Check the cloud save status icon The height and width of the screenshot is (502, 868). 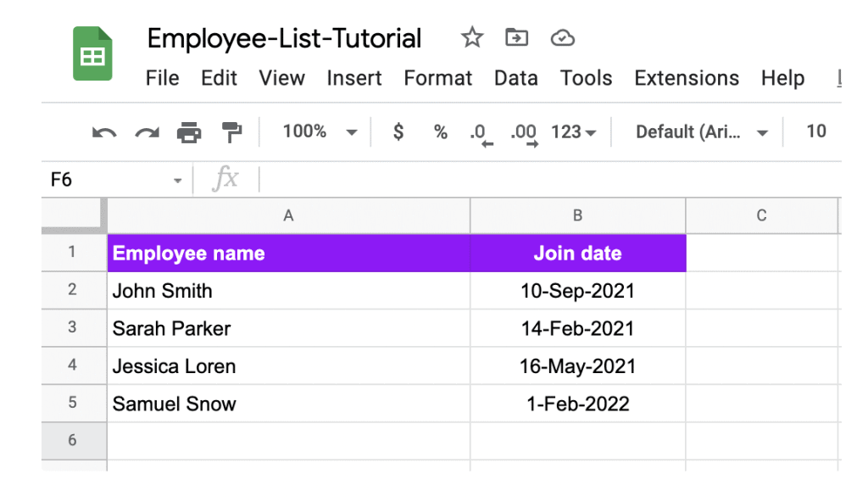[563, 37]
